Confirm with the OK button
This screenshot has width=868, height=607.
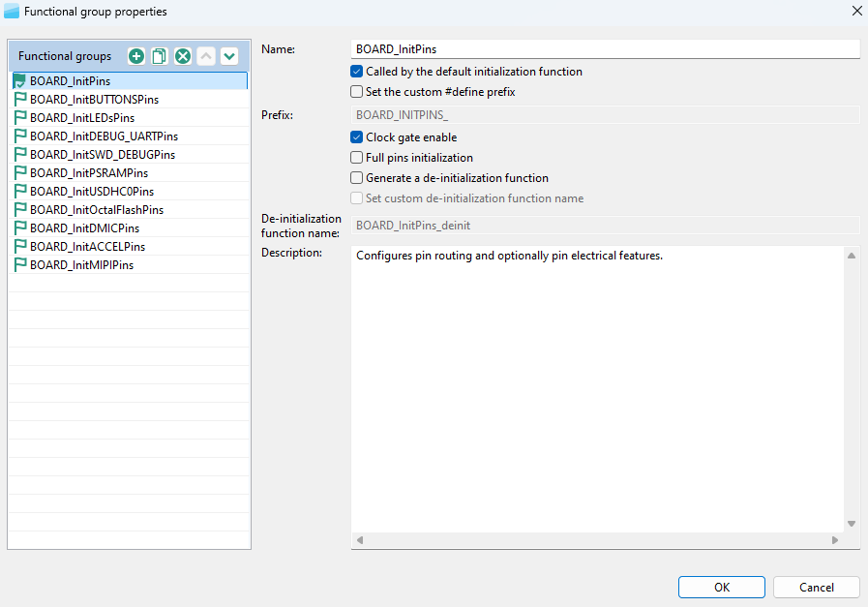(x=721, y=587)
